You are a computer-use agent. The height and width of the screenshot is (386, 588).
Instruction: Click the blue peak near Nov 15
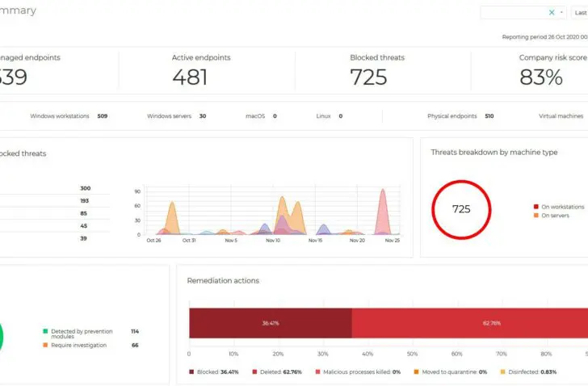[323, 229]
